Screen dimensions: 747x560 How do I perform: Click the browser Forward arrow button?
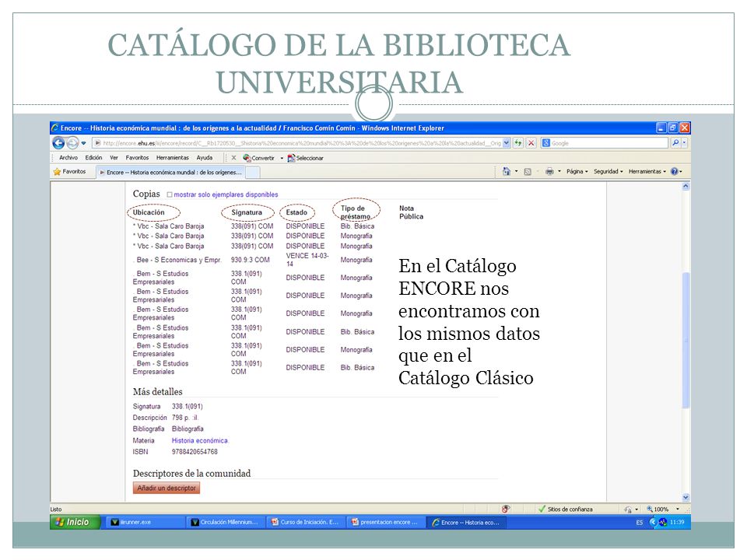(x=72, y=143)
